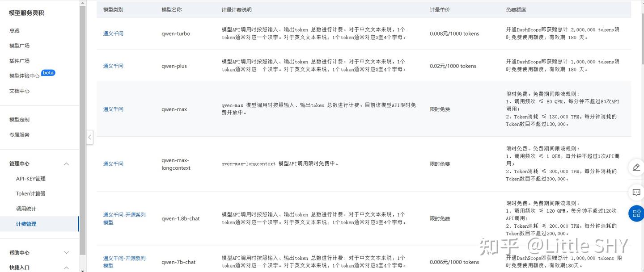The image size is (644, 272).
Task: Open 文档中心 in sidebar
Action: (19, 91)
